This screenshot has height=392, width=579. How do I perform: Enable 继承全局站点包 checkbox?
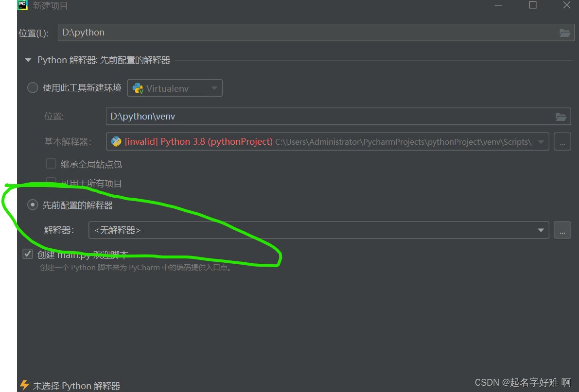click(51, 164)
